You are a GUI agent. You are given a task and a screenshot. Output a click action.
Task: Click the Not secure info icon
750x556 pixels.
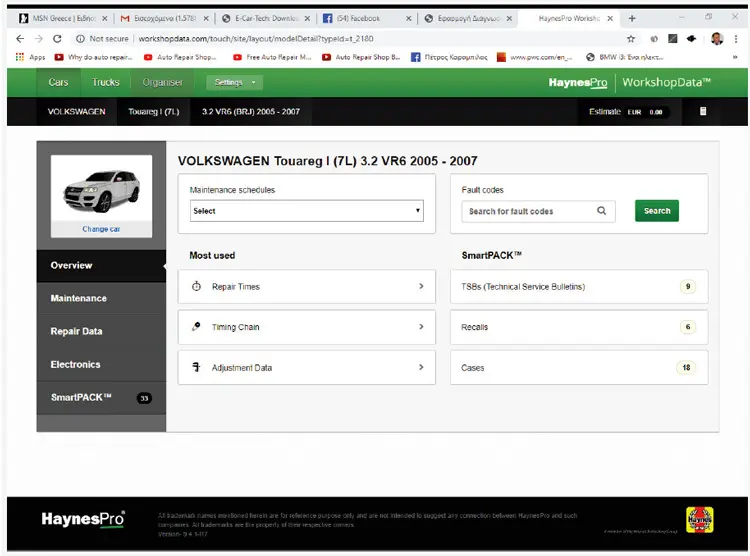click(x=80, y=39)
